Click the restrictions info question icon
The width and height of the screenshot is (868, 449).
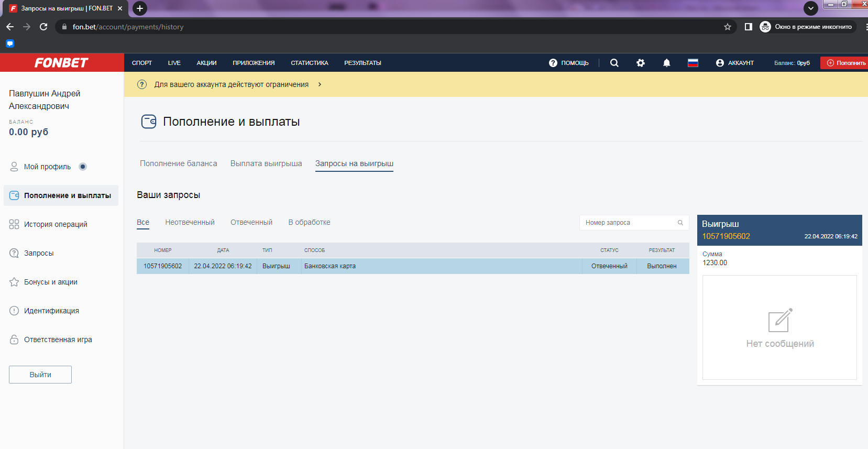tap(142, 84)
